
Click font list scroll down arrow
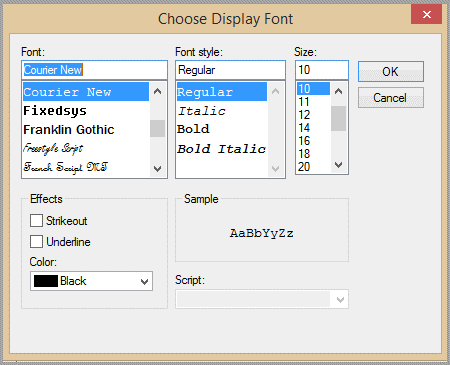[158, 168]
